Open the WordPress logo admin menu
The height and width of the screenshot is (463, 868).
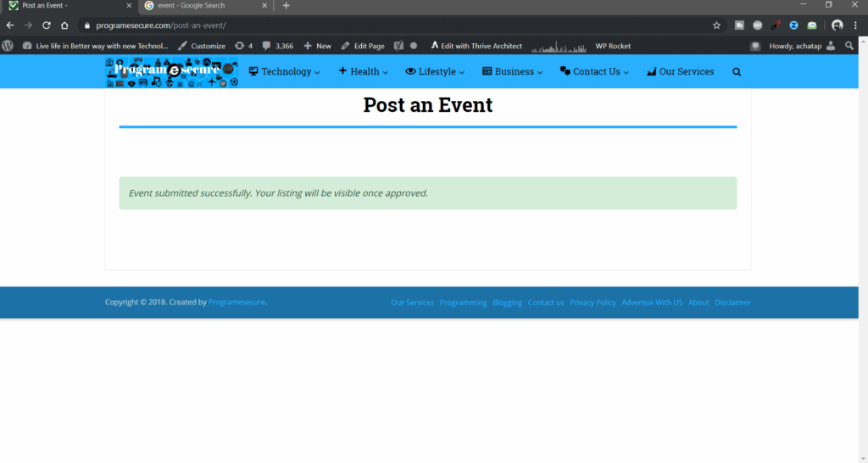8,46
